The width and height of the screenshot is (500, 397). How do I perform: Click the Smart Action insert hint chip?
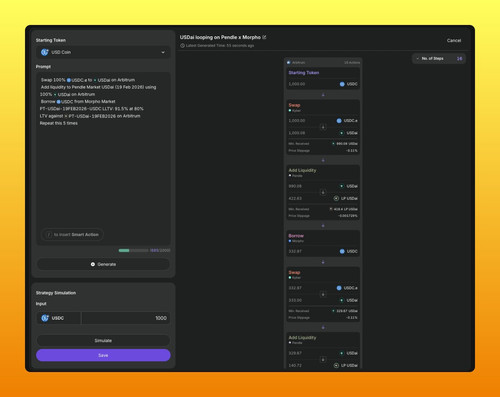[72, 235]
